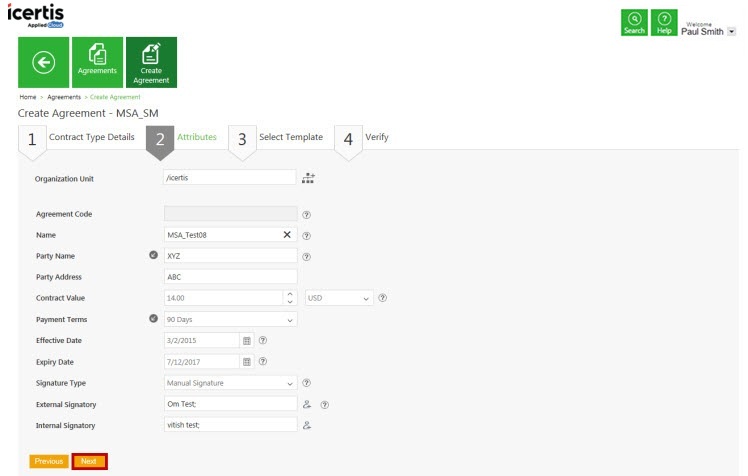
Task: Open Search from the top bar
Action: pos(634,23)
